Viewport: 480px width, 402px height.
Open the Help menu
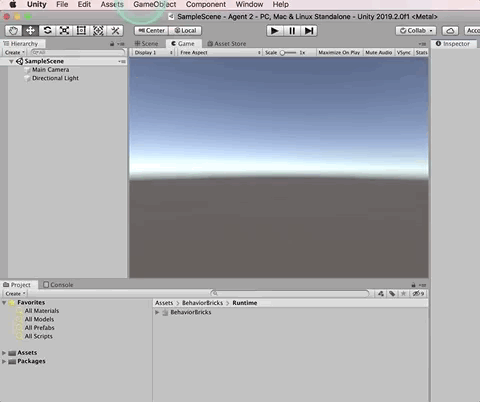tap(281, 4)
